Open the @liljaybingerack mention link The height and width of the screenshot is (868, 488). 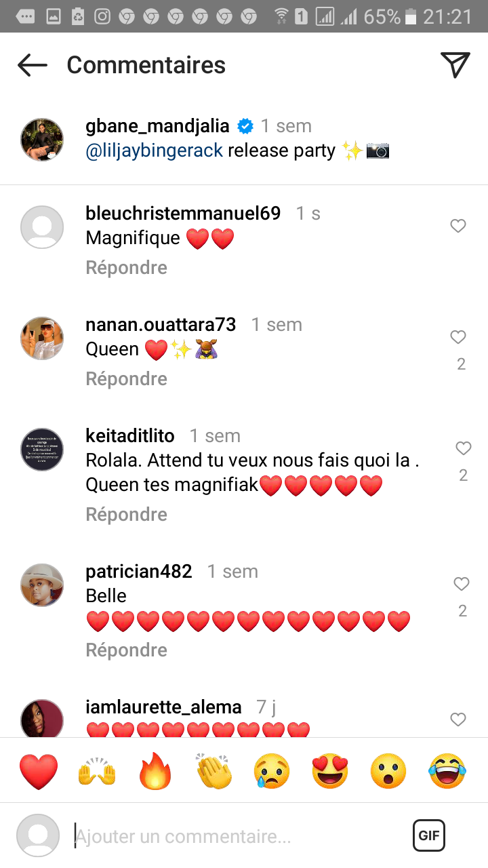(155, 151)
